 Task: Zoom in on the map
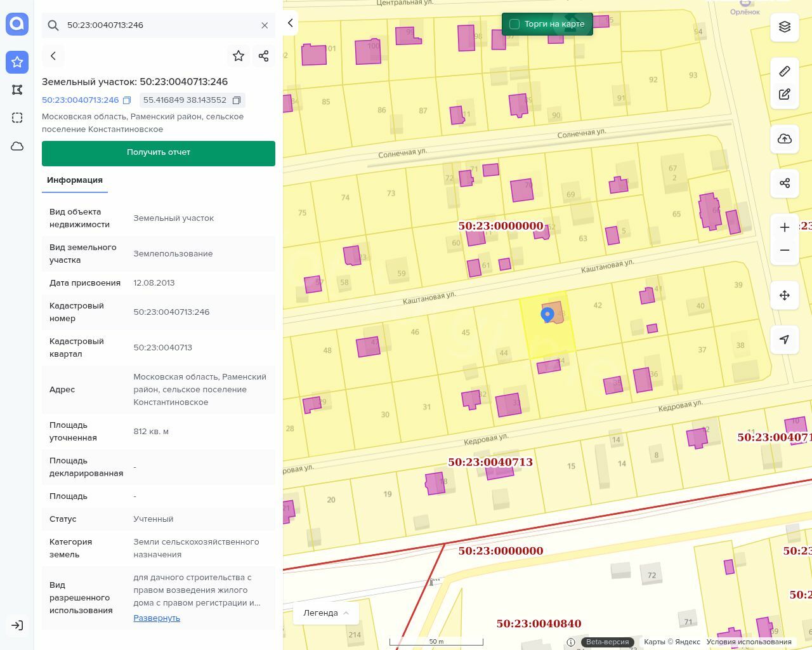pos(785,227)
